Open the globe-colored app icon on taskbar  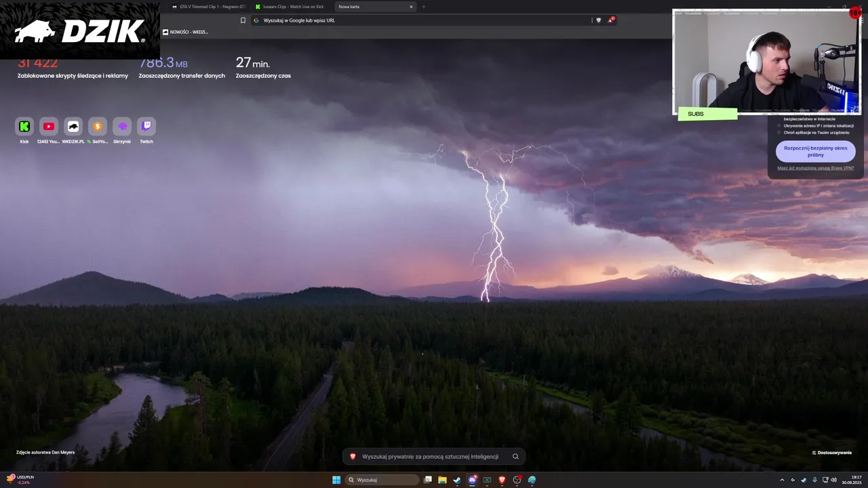pos(532,480)
